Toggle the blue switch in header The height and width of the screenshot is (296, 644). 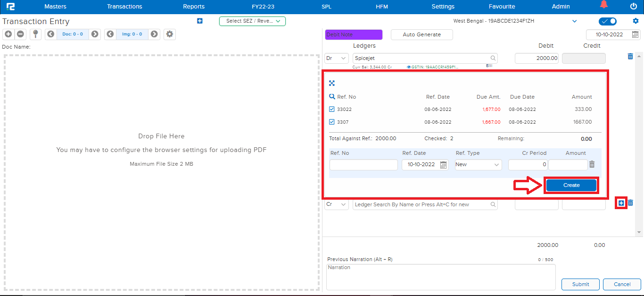pos(608,21)
